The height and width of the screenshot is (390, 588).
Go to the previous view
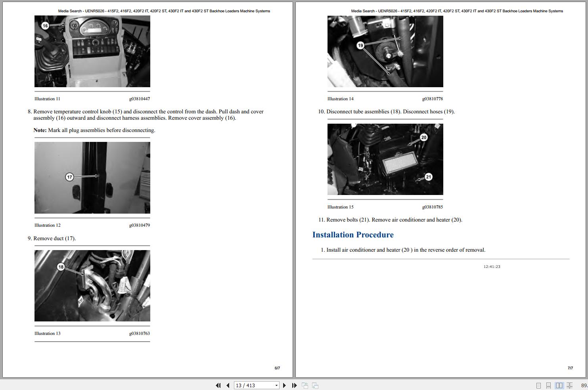click(305, 385)
